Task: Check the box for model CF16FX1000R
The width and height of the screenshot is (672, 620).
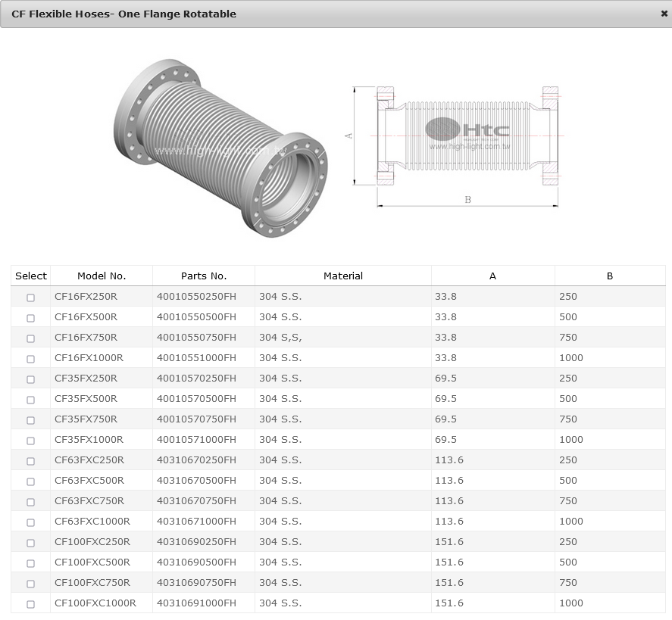Action: pos(31,359)
